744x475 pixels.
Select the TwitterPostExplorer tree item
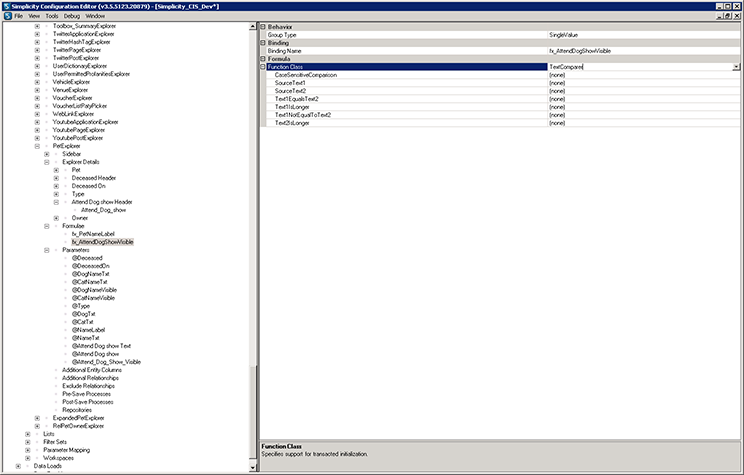click(76, 58)
